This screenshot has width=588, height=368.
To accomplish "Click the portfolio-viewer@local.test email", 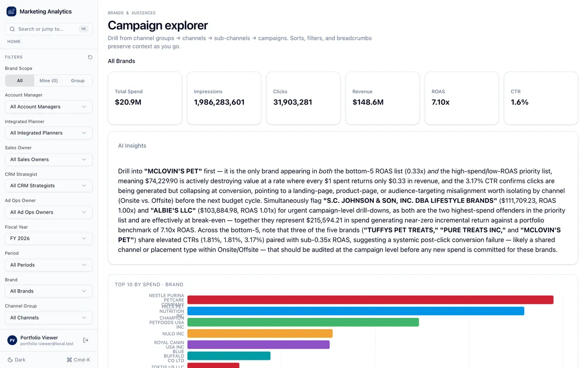I will coord(47,344).
